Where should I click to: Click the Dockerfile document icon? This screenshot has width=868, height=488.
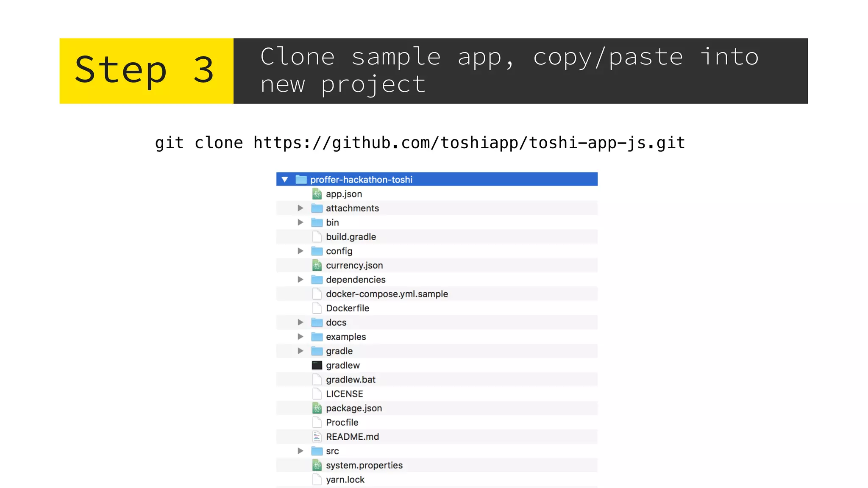[x=317, y=308]
